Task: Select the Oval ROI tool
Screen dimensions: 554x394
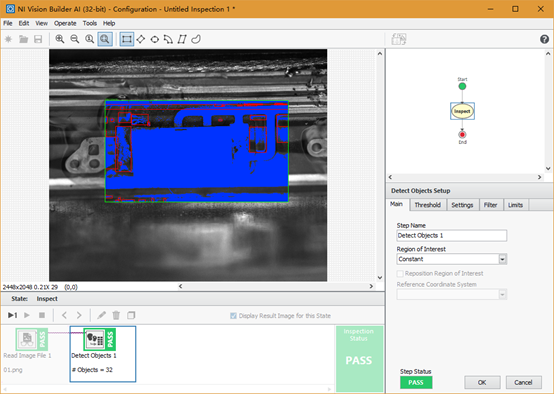Action: tap(154, 39)
